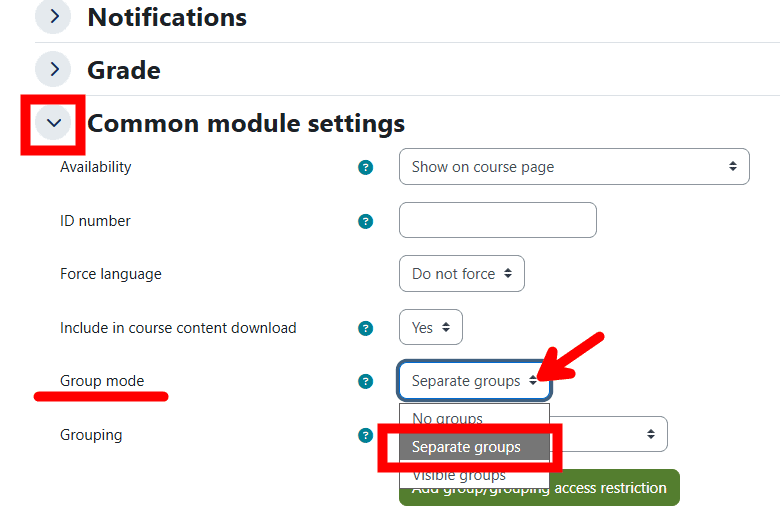The image size is (780, 516).
Task: Click Add group/grouping access restriction button
Action: pyautogui.click(x=539, y=488)
